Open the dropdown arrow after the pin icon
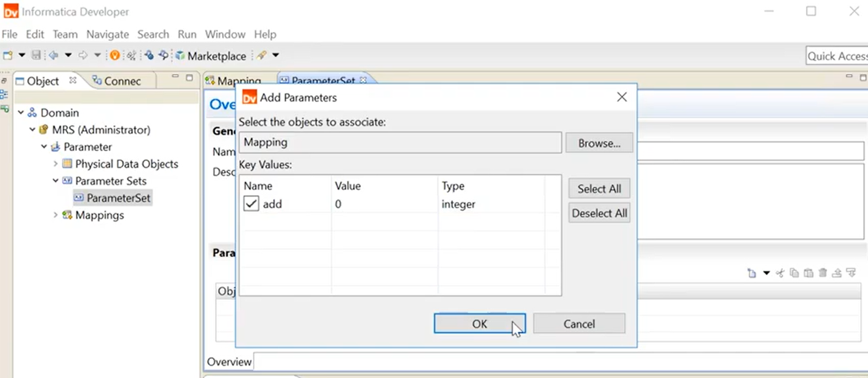 275,55
